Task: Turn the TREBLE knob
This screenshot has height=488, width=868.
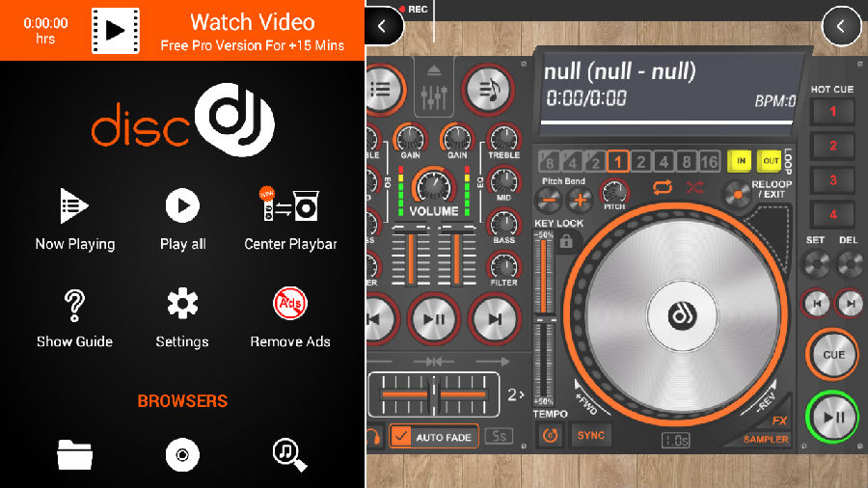Action: [x=503, y=138]
